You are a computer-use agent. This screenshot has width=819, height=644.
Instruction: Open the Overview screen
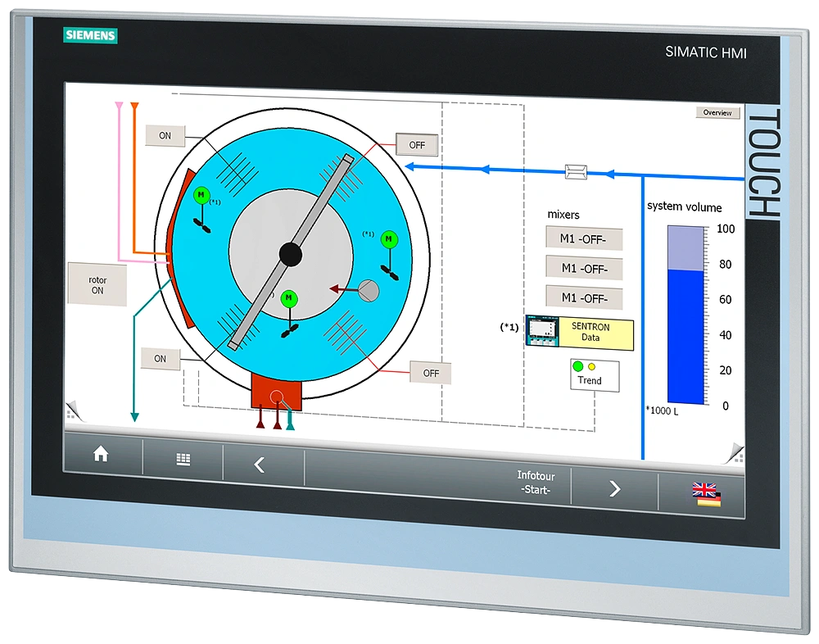click(717, 113)
